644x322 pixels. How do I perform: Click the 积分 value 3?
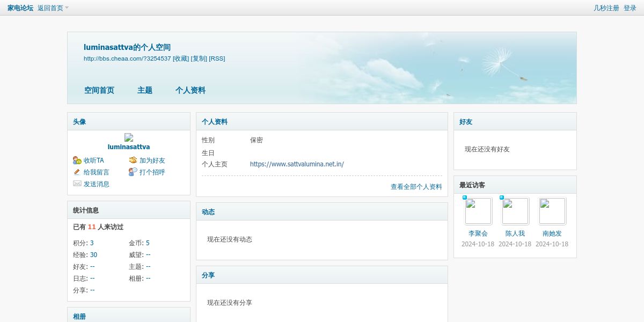pos(92,243)
